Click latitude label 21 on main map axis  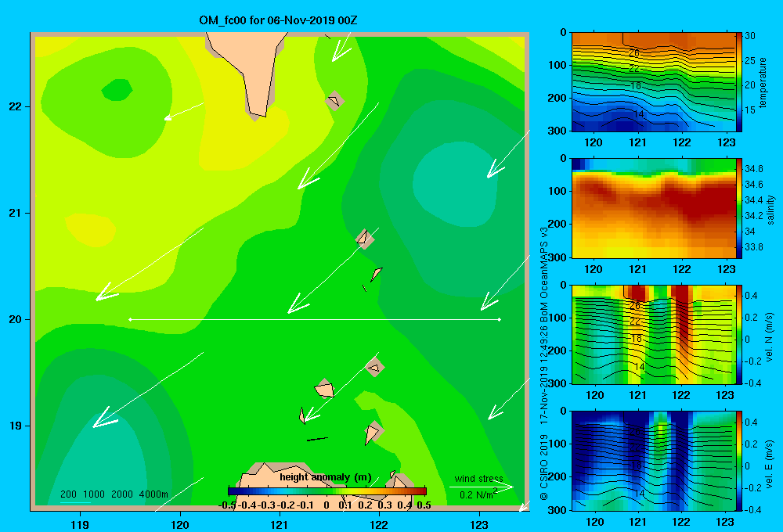(x=16, y=213)
